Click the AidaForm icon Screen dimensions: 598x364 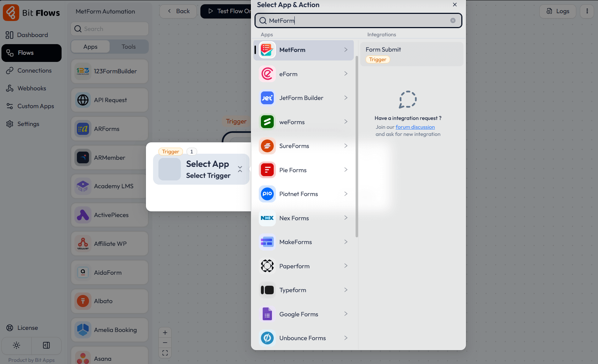click(x=83, y=273)
